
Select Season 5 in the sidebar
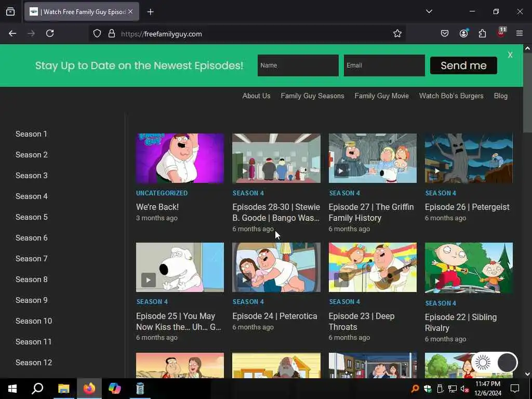click(x=32, y=217)
